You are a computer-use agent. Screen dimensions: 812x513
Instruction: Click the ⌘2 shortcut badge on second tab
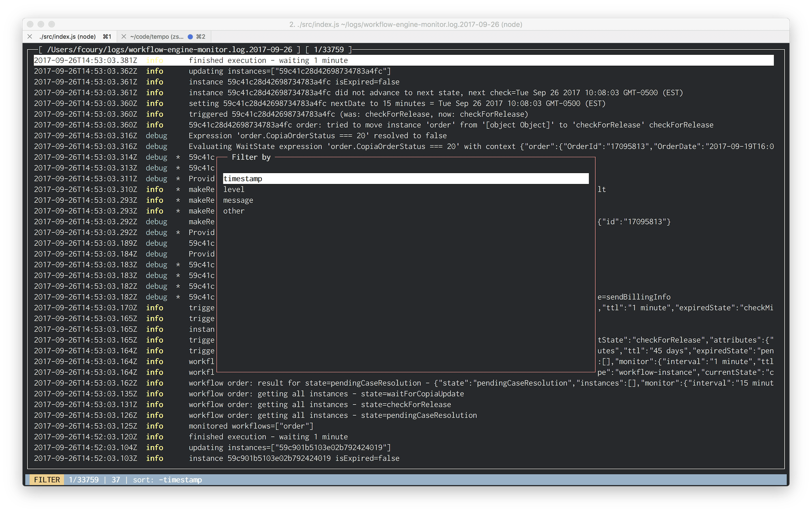point(200,36)
